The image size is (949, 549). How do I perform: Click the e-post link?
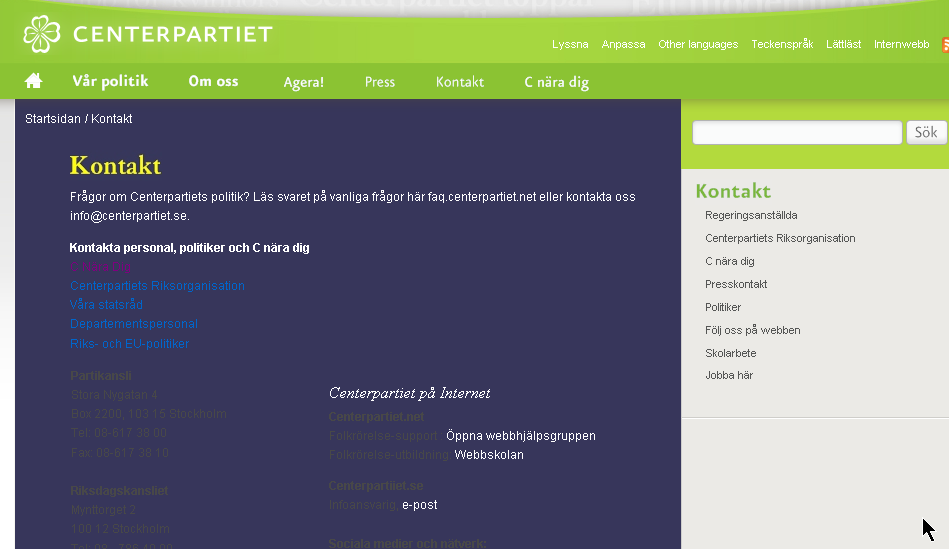[420, 505]
